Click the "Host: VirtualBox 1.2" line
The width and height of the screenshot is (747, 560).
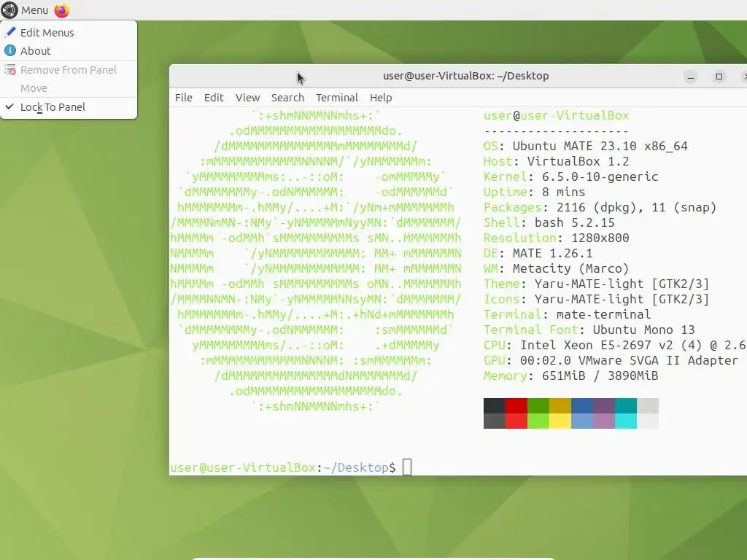coord(557,161)
